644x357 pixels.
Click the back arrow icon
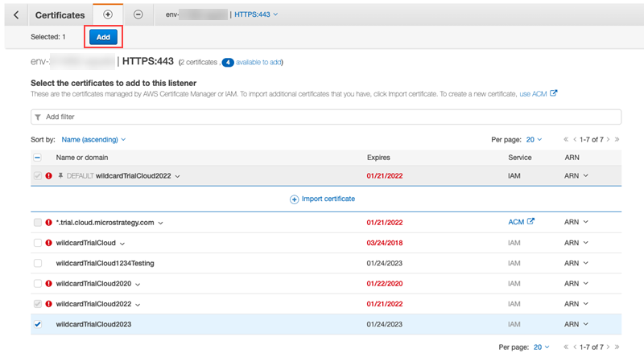(x=15, y=14)
